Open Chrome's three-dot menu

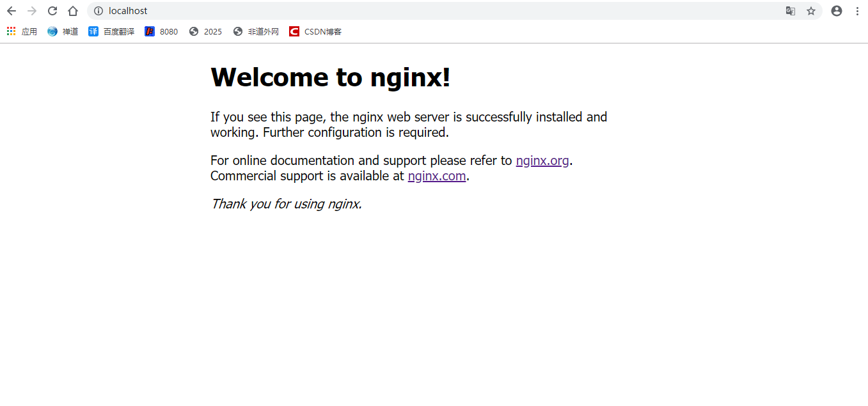click(x=857, y=11)
